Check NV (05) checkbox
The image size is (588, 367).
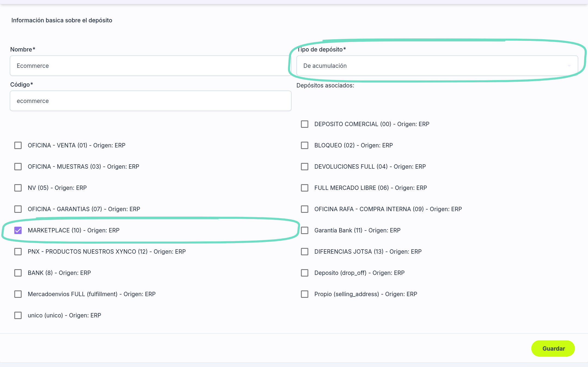pos(18,188)
